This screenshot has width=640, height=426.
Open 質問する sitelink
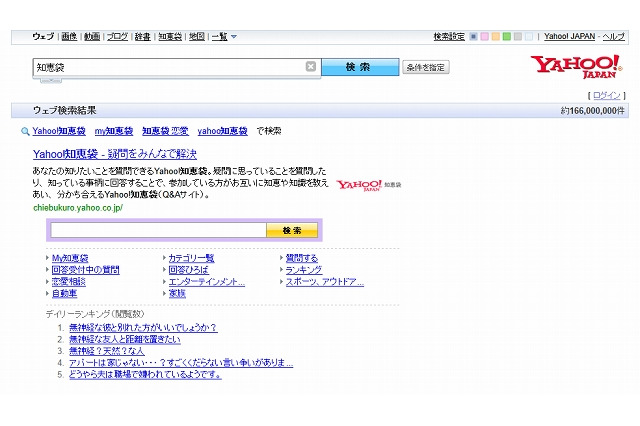pos(302,258)
